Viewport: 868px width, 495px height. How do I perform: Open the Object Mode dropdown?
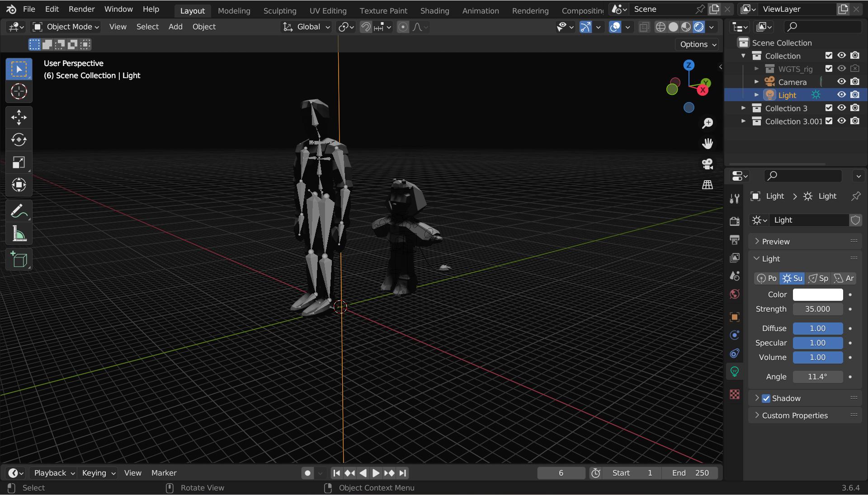(x=66, y=27)
